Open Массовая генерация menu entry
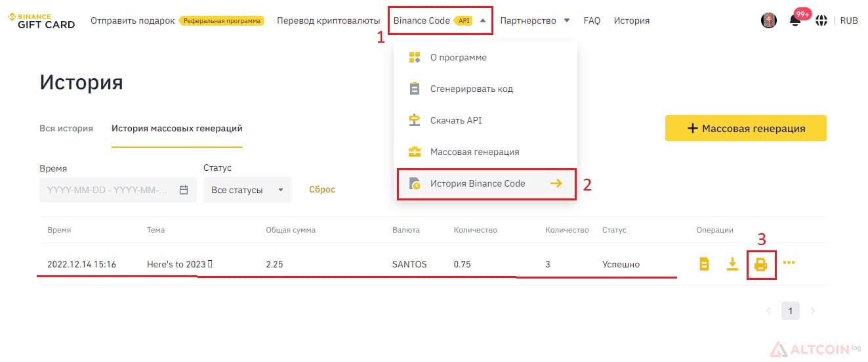 pos(486,152)
